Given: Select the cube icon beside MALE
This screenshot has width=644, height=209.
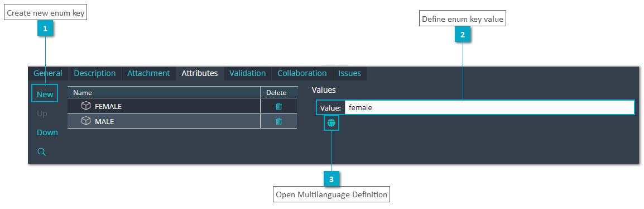Looking at the screenshot, I should pos(86,121).
